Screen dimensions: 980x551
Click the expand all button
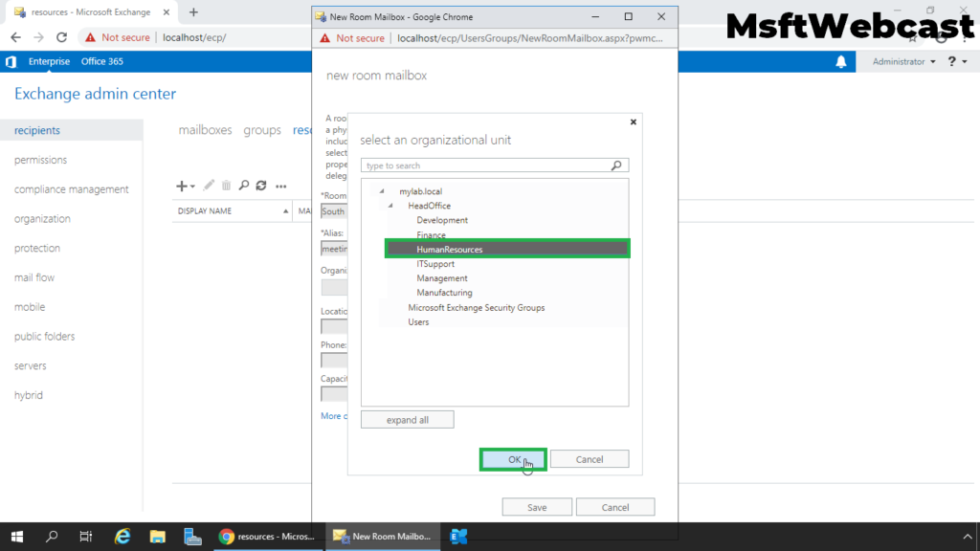point(408,420)
